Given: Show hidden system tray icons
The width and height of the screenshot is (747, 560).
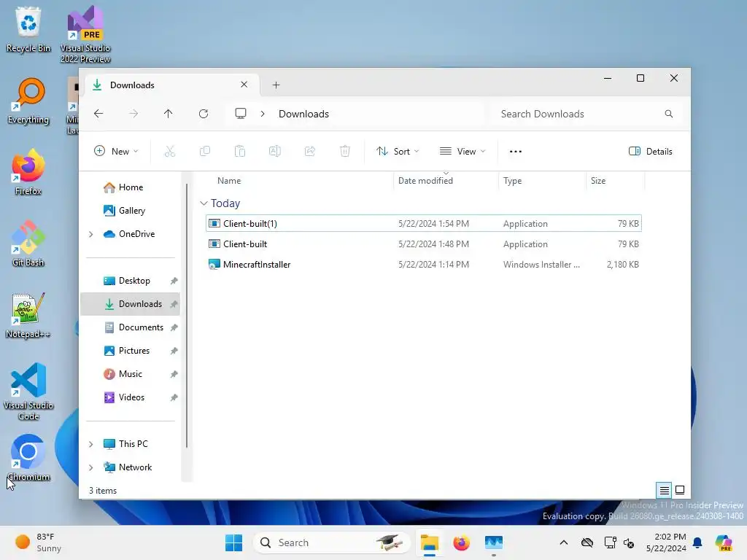Looking at the screenshot, I should [564, 542].
